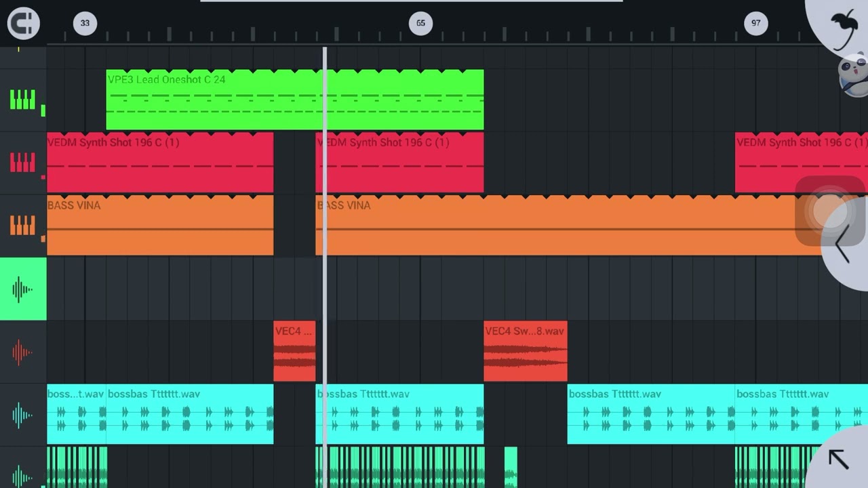
Task: Select the highlighted green audio track icon
Action: 23,289
